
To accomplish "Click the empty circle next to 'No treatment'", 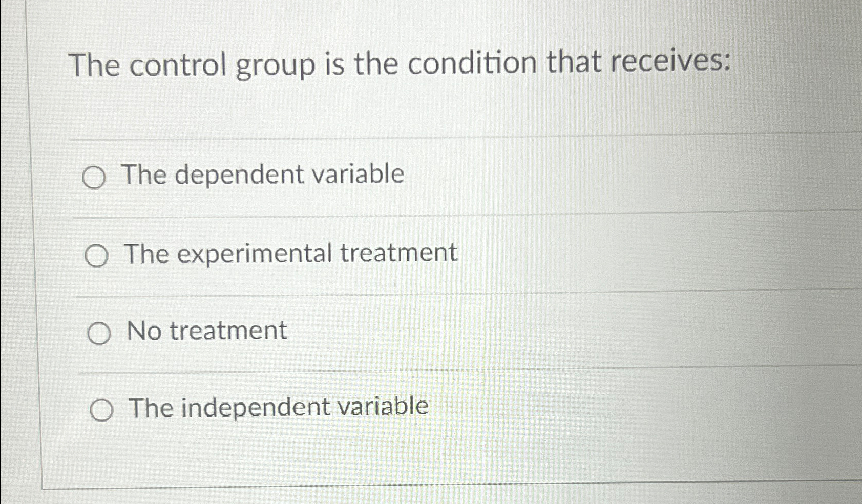I will point(100,333).
